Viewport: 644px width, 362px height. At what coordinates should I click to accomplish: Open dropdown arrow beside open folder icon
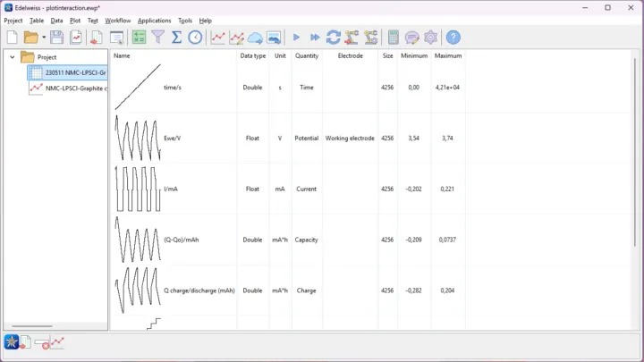(x=42, y=38)
